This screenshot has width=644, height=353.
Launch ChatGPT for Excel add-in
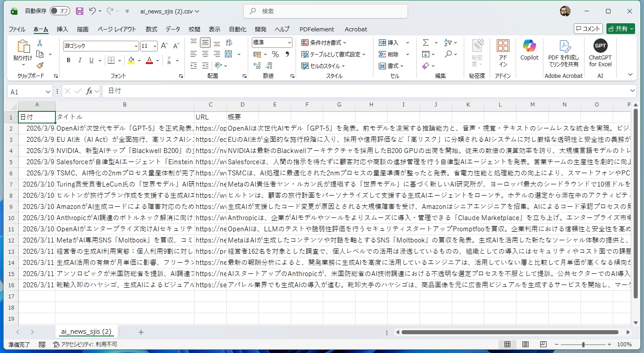(x=600, y=51)
